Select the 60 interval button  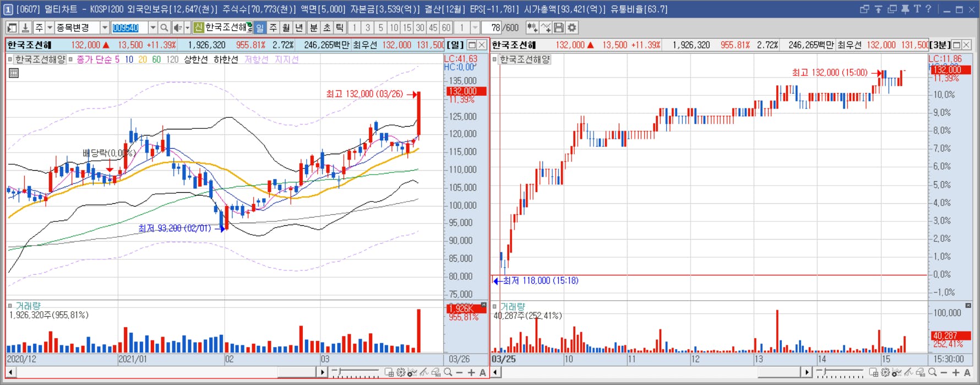tap(446, 28)
